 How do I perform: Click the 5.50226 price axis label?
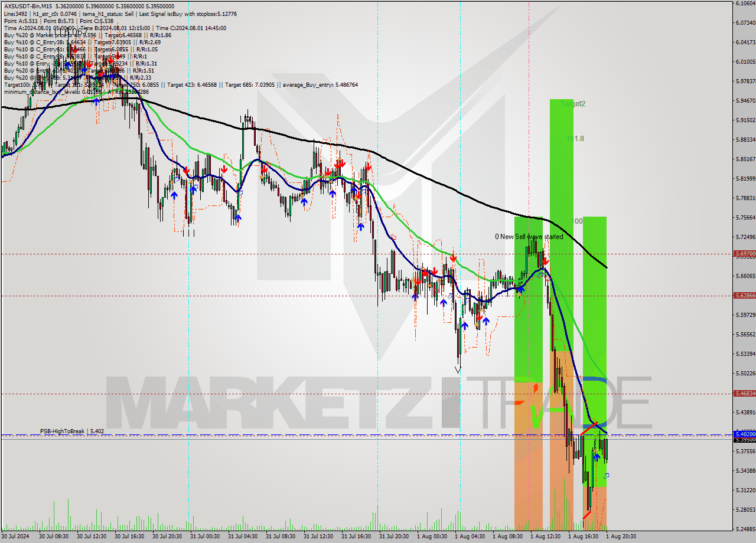point(745,373)
